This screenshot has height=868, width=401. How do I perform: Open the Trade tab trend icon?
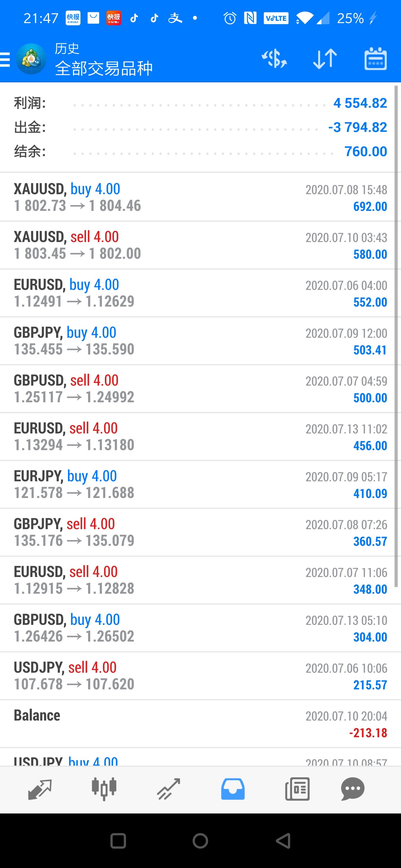pos(168,789)
